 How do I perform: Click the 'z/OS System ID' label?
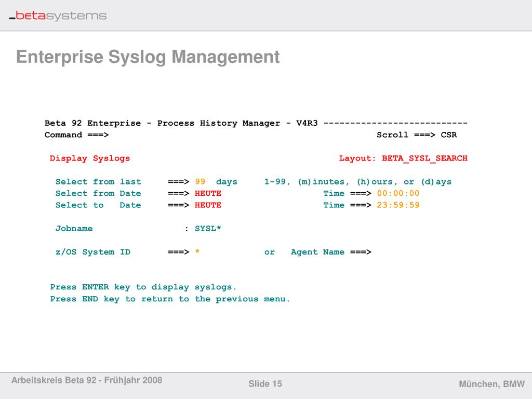(92, 252)
